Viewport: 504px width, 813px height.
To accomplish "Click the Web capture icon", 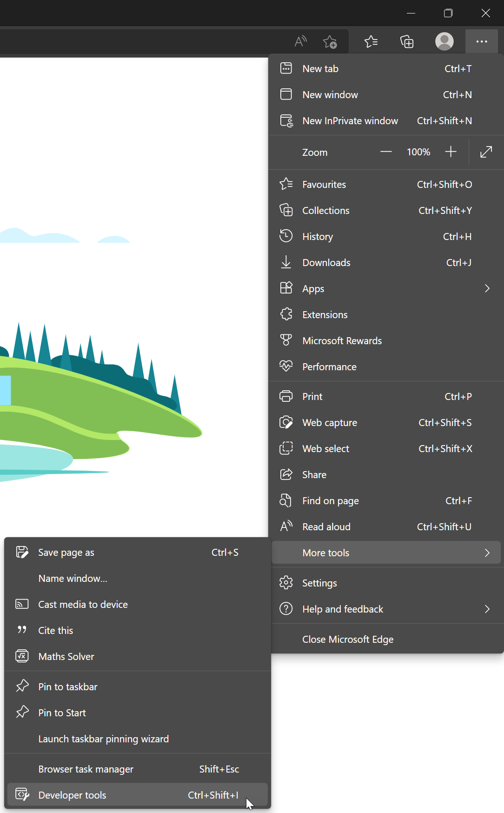I will [x=286, y=422].
